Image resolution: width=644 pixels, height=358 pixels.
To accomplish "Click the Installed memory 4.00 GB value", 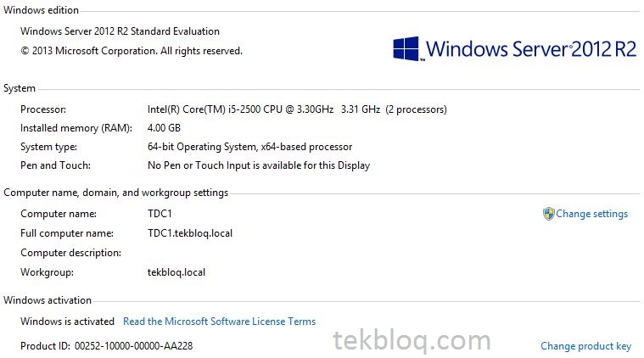I will (x=164, y=128).
